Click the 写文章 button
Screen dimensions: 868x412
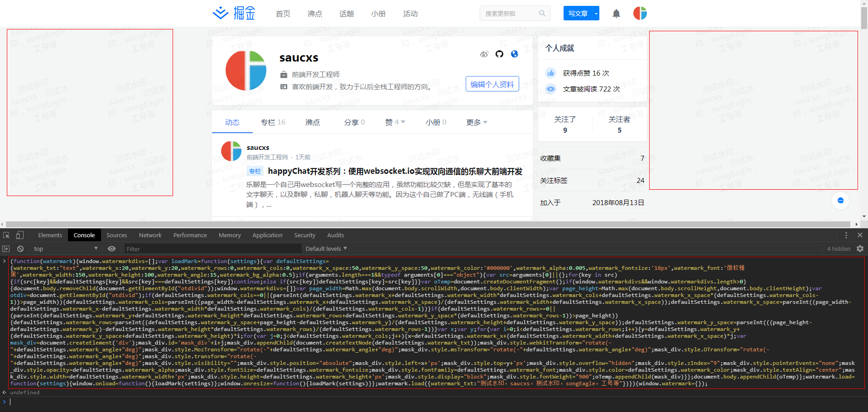[578, 13]
